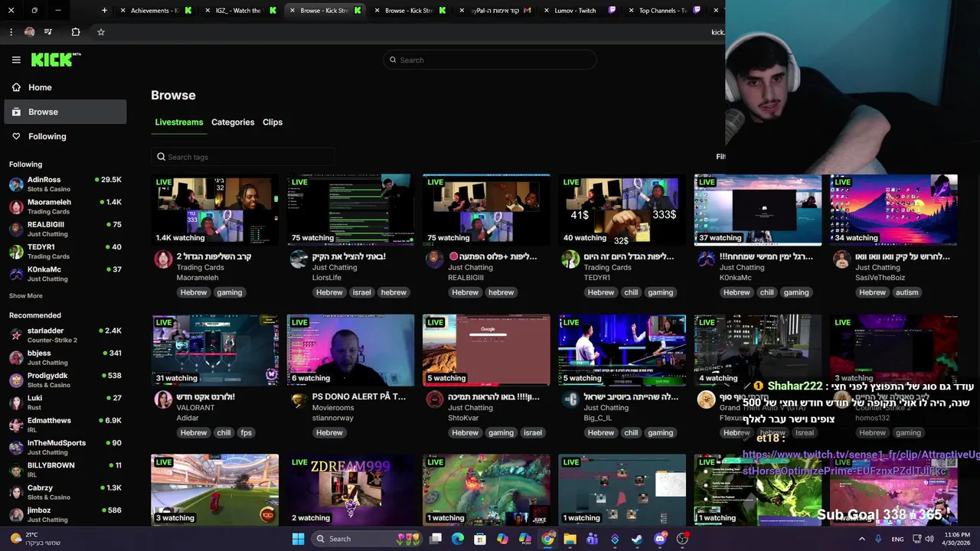
Task: Click ShtoKvar avatar on its stream card
Action: click(435, 399)
